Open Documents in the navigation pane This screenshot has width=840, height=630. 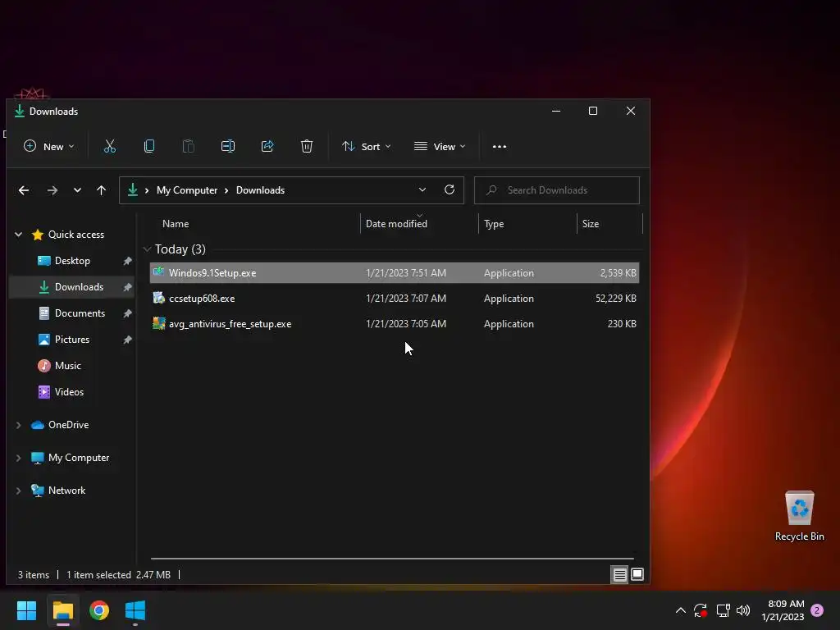point(80,313)
